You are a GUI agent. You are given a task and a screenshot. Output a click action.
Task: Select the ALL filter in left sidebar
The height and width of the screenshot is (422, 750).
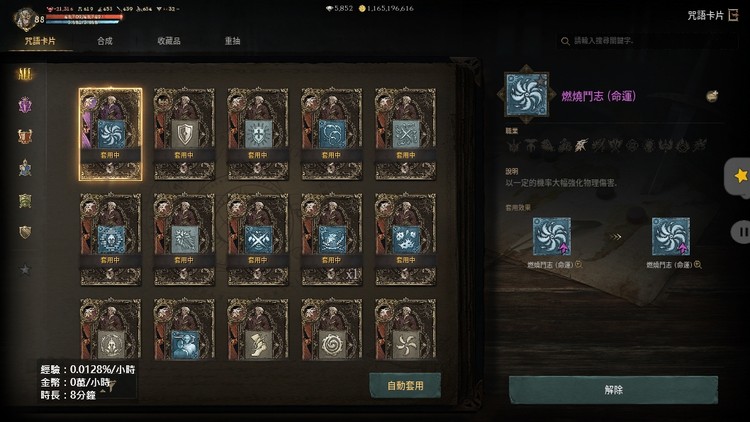pos(25,74)
